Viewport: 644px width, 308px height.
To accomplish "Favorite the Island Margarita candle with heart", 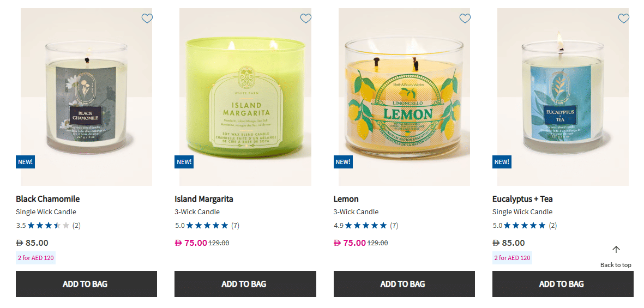I will [305, 18].
